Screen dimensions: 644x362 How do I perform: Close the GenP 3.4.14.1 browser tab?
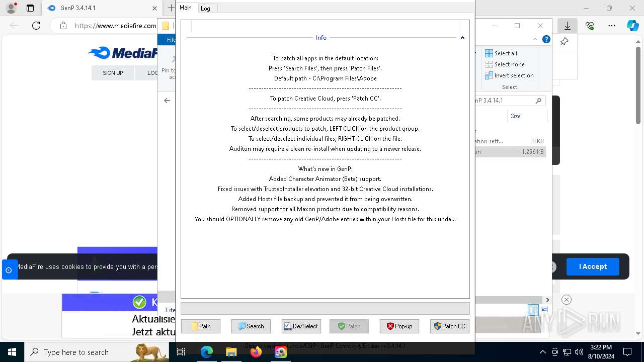point(155,8)
